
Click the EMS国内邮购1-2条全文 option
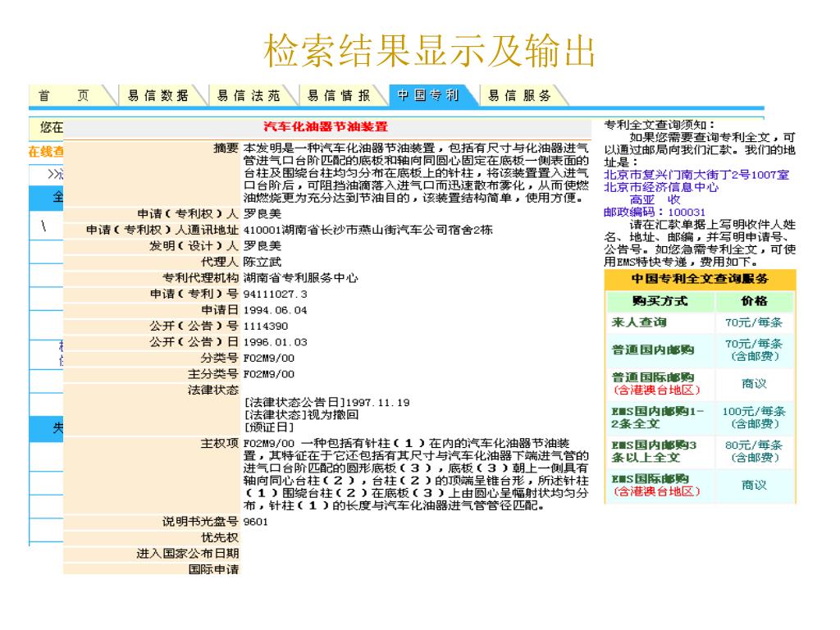coord(658,418)
